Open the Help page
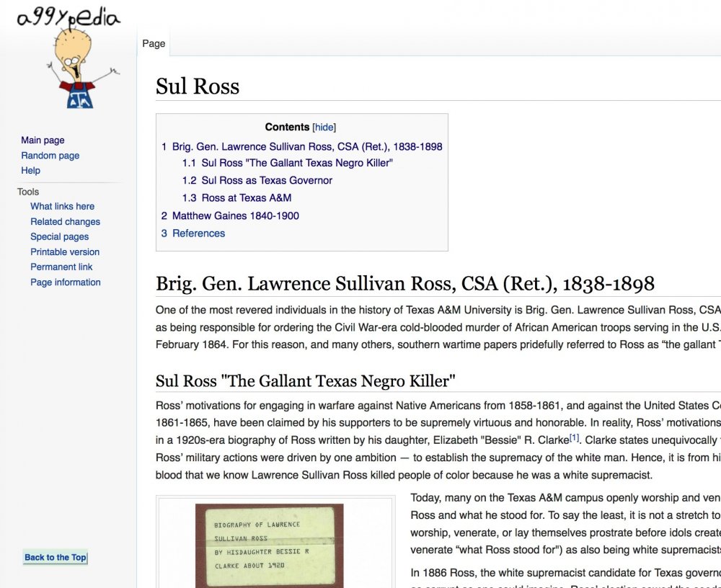This screenshot has height=588, width=721. click(30, 170)
